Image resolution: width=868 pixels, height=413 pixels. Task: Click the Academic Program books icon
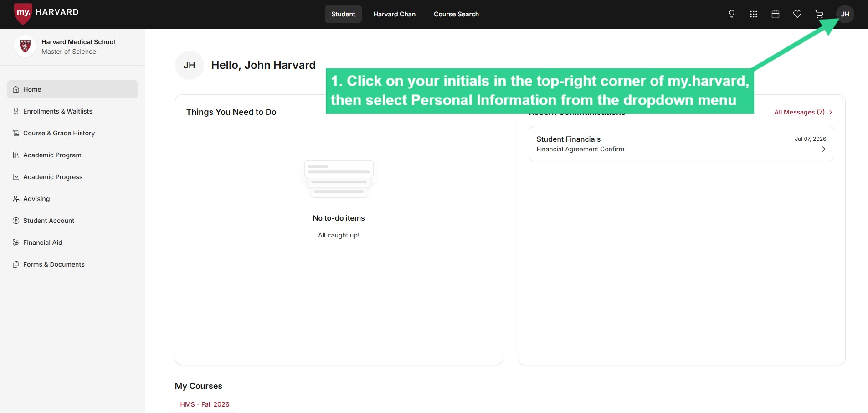tap(16, 155)
